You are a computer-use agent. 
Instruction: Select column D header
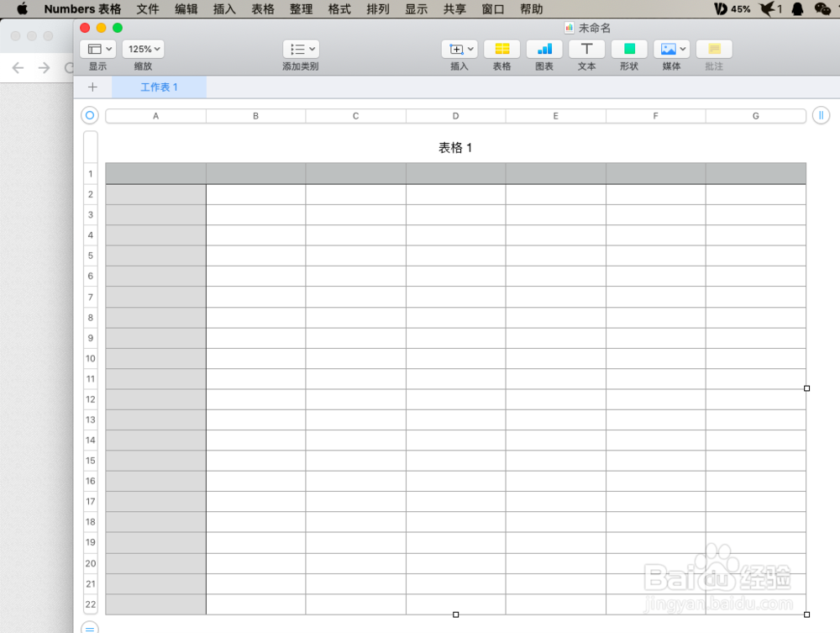pos(455,116)
